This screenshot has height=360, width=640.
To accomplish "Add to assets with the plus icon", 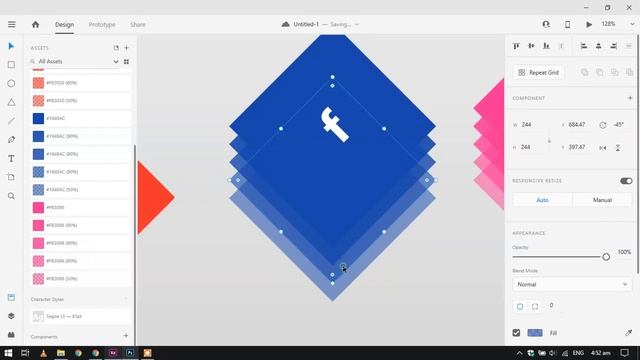I will [127, 48].
